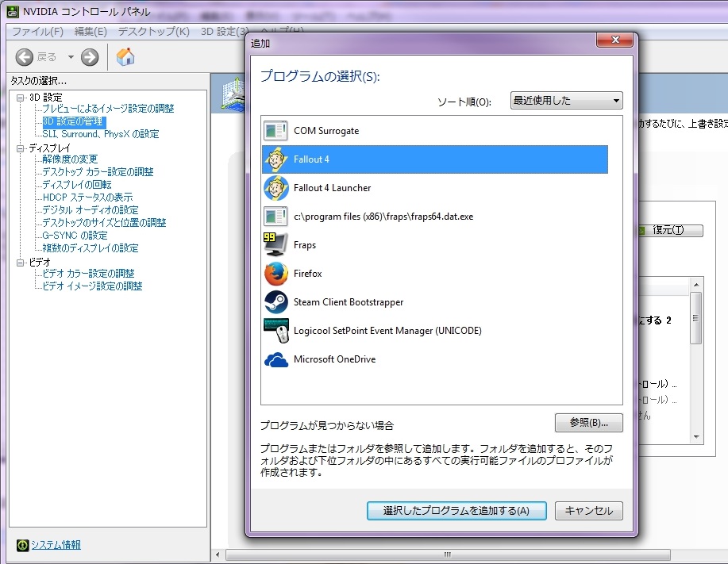The image size is (728, 564).
Task: Select 複数のディスプレイの設定 tree item
Action: click(91, 248)
